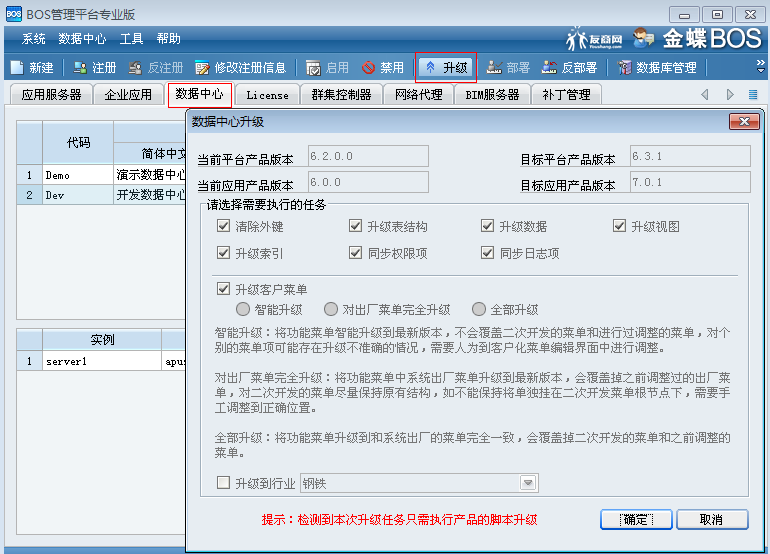Screen dimensions: 770x554
Task: Select the server1 instance row
Action: pos(101,361)
